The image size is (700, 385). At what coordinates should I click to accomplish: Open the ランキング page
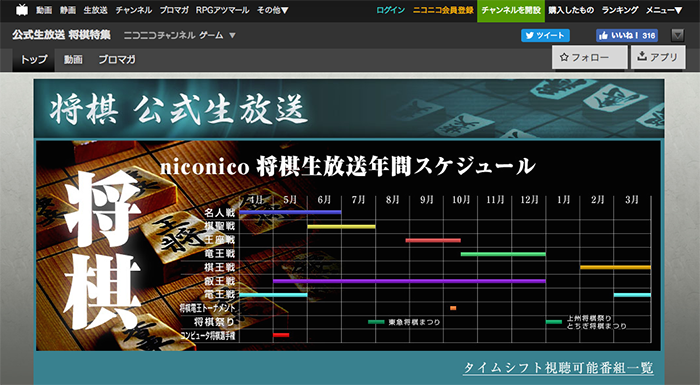(x=620, y=10)
